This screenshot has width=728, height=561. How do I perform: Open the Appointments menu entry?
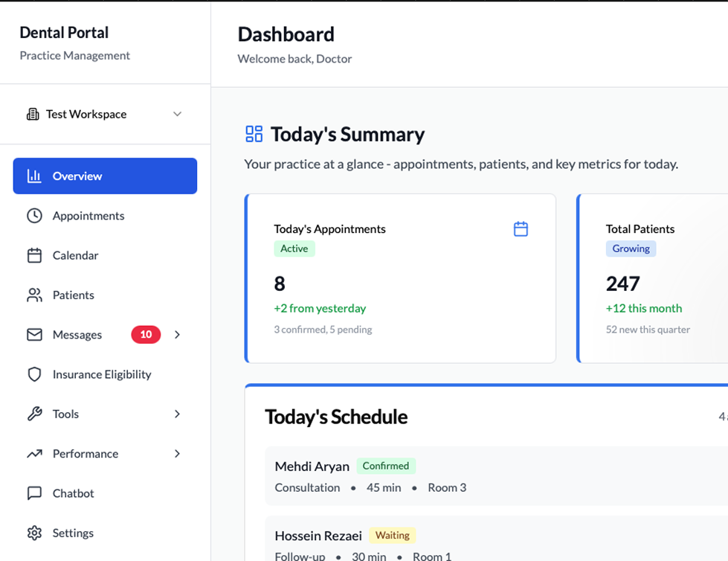click(88, 216)
